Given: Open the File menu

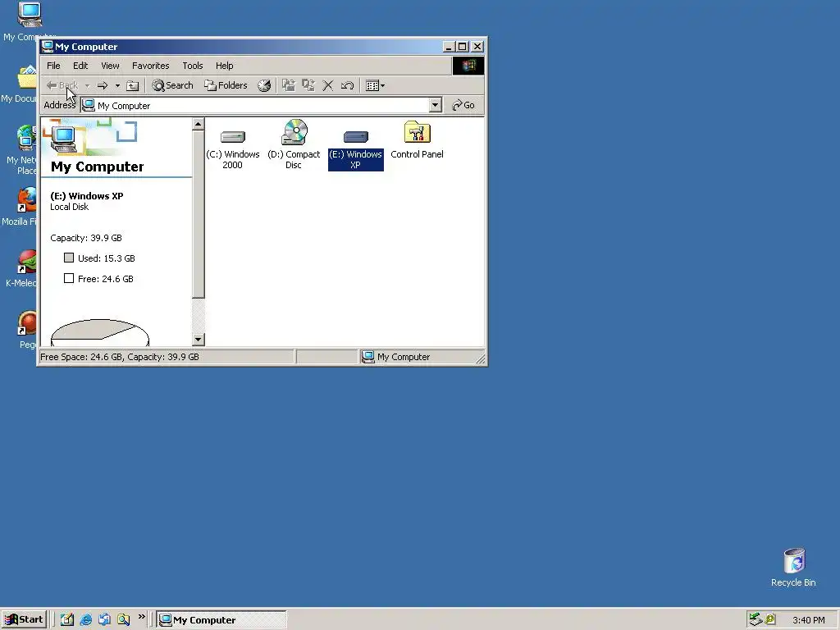Looking at the screenshot, I should coord(53,66).
